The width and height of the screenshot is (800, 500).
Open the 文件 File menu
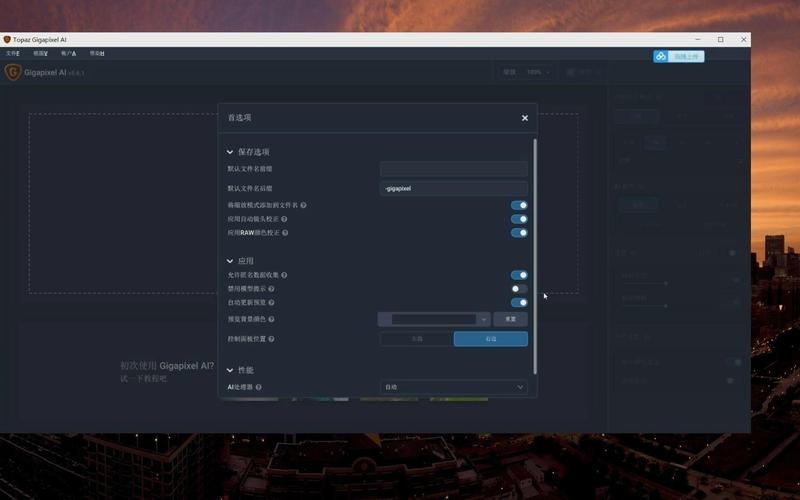click(x=13, y=53)
